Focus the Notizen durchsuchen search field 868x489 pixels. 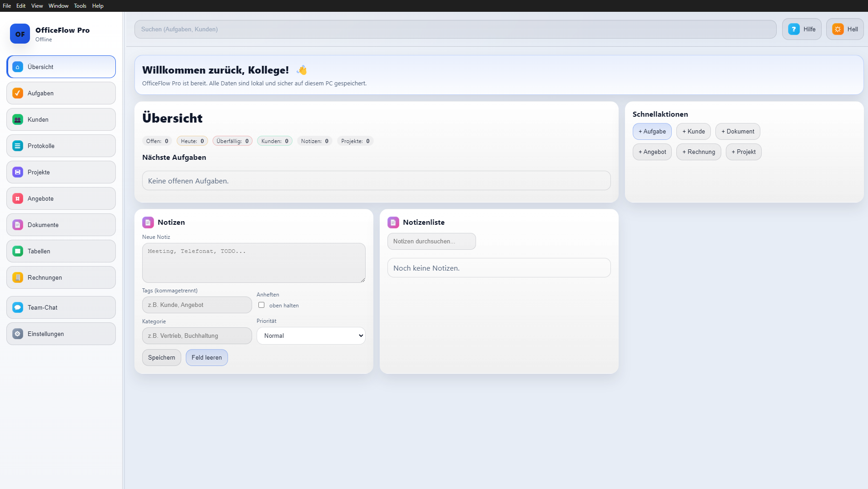click(x=432, y=241)
